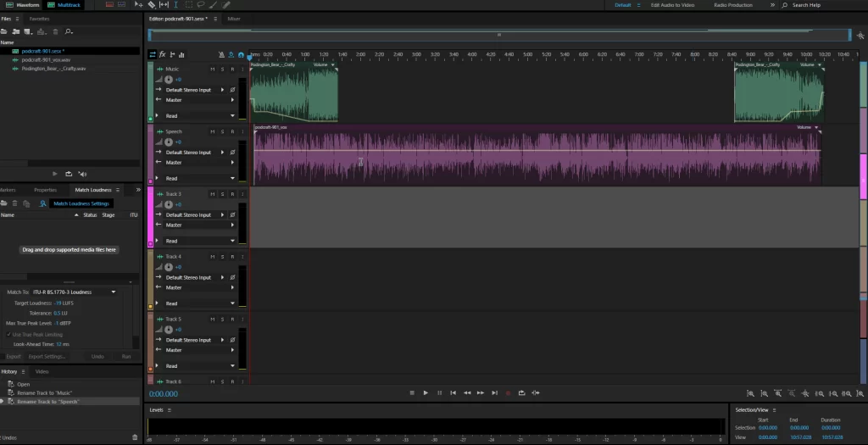Toggle Inputs/Outputs view button in track header

point(153,54)
